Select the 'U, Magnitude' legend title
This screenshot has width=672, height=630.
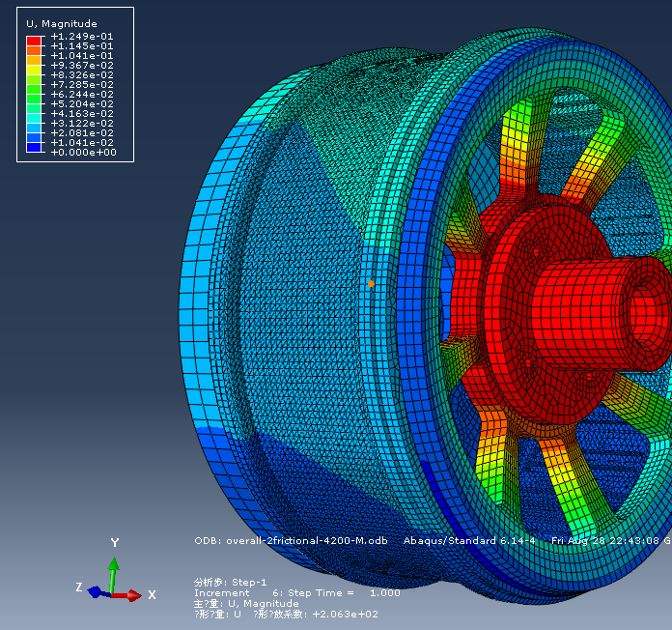point(60,23)
